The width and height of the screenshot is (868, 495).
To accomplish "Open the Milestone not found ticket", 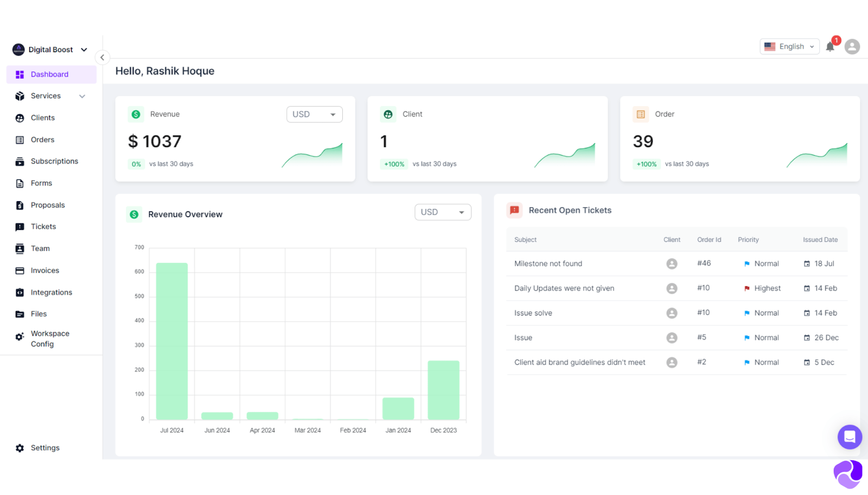I will point(548,263).
